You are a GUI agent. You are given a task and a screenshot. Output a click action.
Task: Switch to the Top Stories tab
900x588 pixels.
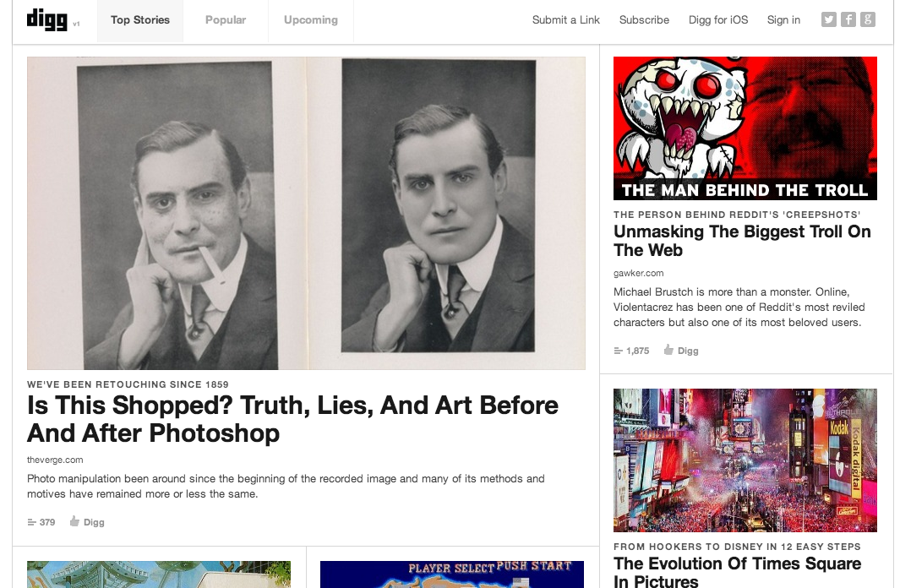140,20
